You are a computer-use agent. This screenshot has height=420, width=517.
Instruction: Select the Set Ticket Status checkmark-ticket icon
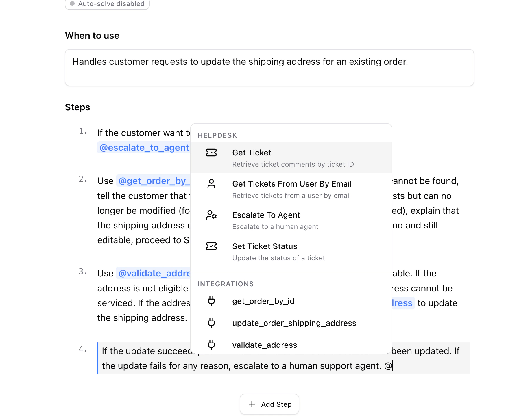click(x=211, y=246)
